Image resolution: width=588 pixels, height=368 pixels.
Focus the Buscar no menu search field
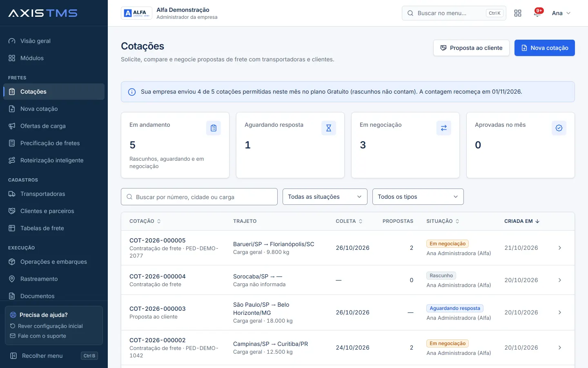[454, 13]
